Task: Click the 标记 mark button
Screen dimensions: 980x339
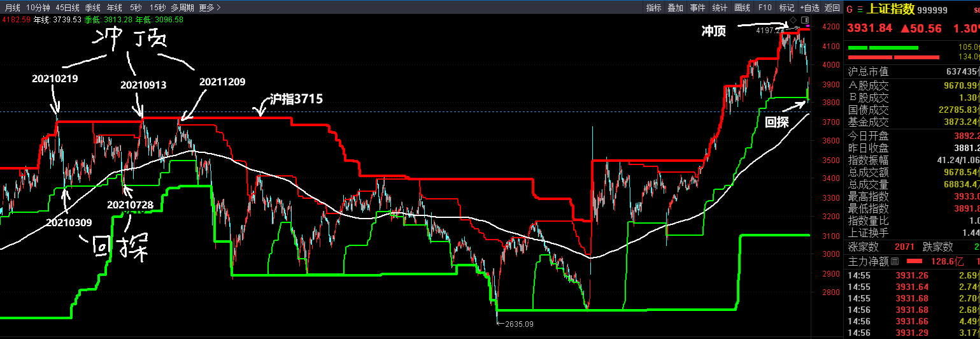Action: (786, 8)
